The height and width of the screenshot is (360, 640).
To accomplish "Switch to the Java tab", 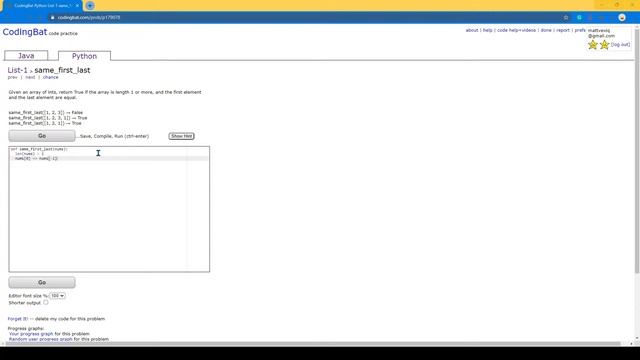I will click(x=26, y=56).
